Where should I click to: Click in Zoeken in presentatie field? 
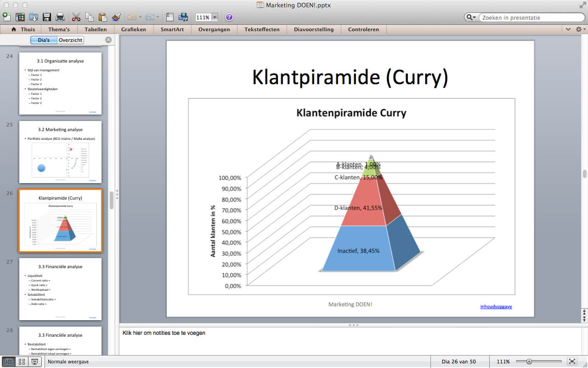coord(532,17)
